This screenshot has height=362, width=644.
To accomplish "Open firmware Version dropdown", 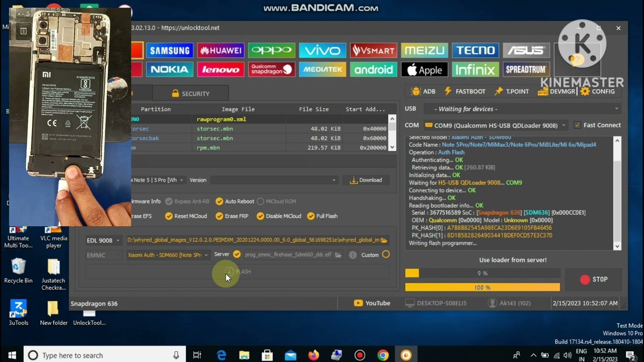I will [274, 180].
